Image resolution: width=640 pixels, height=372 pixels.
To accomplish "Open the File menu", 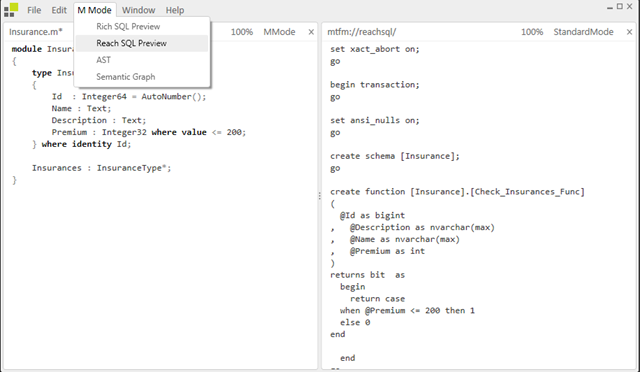I will click(x=34, y=10).
